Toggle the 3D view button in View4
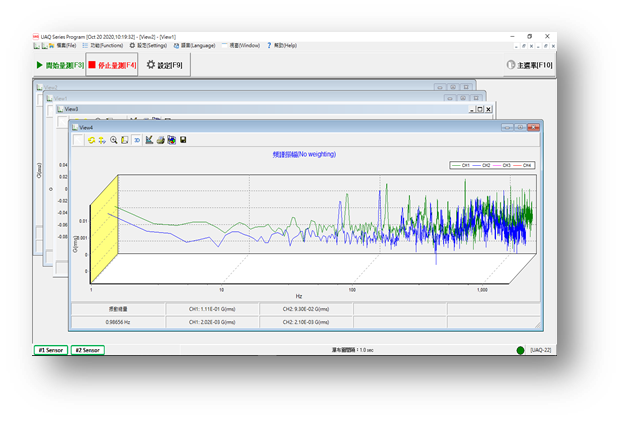Viewport: 622px width, 421px height. [137, 140]
